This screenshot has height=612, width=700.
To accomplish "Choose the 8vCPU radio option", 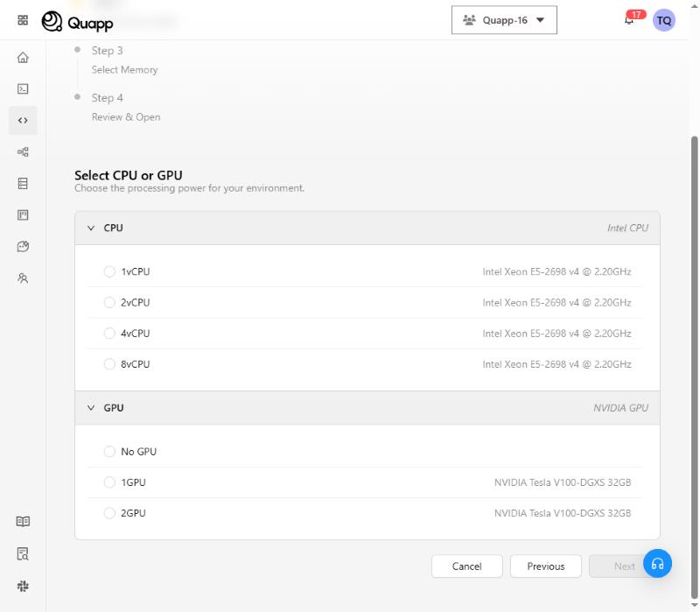I will pyautogui.click(x=109, y=364).
